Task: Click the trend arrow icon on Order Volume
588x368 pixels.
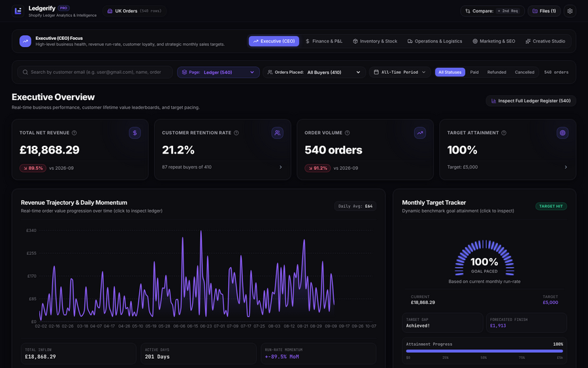Action: [419, 133]
